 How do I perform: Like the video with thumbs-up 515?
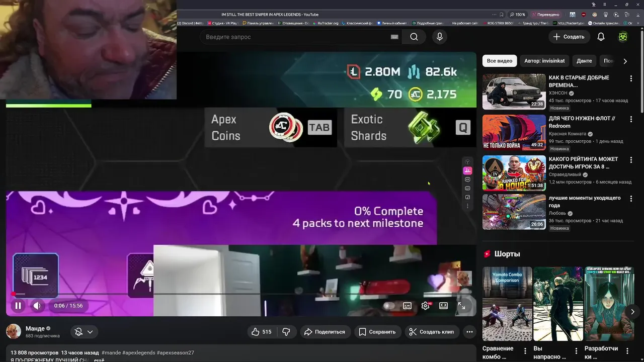click(261, 332)
